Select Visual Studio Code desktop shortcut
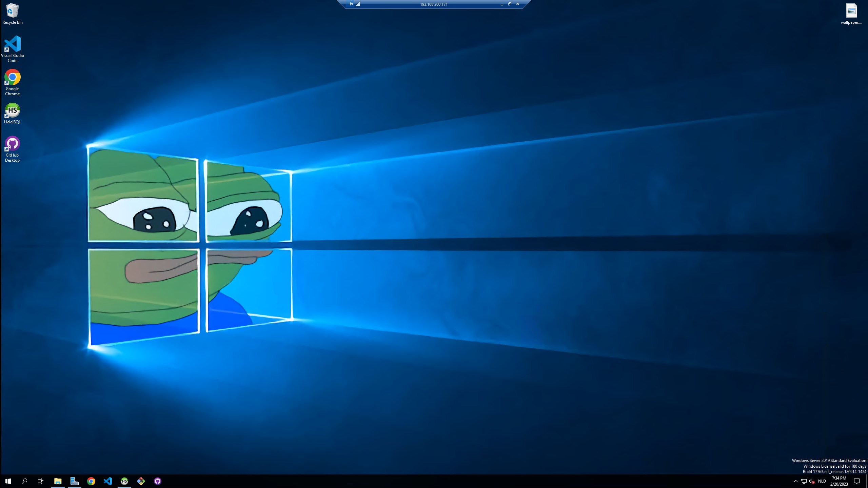868x488 pixels. pyautogui.click(x=12, y=44)
